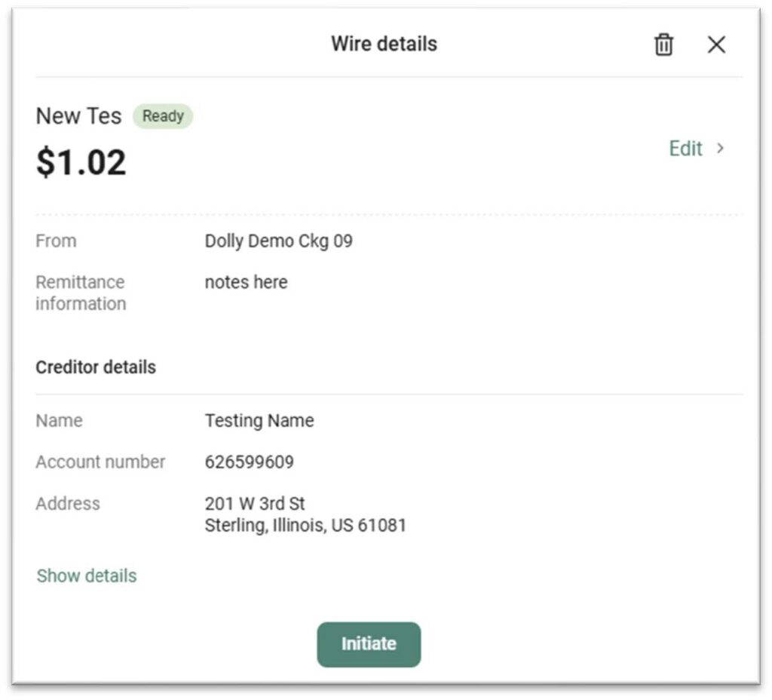
Task: Click the Remittance information label
Action: pyautogui.click(x=80, y=293)
